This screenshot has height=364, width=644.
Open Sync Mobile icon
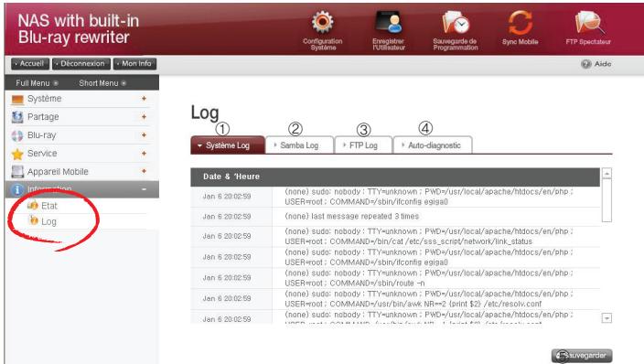pos(520,22)
